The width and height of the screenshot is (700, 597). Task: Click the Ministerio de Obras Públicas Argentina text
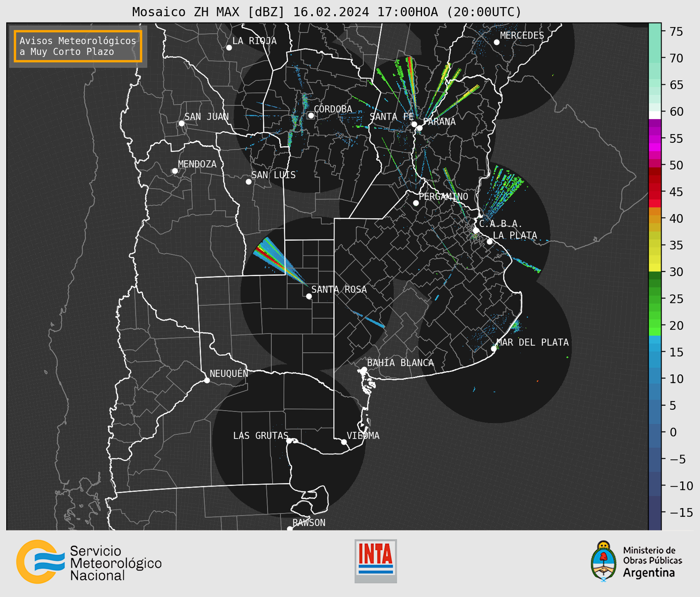pos(652,562)
